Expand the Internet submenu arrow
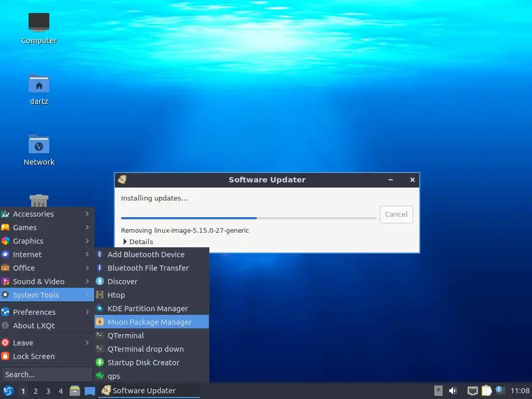This screenshot has width=532, height=399. tap(87, 254)
